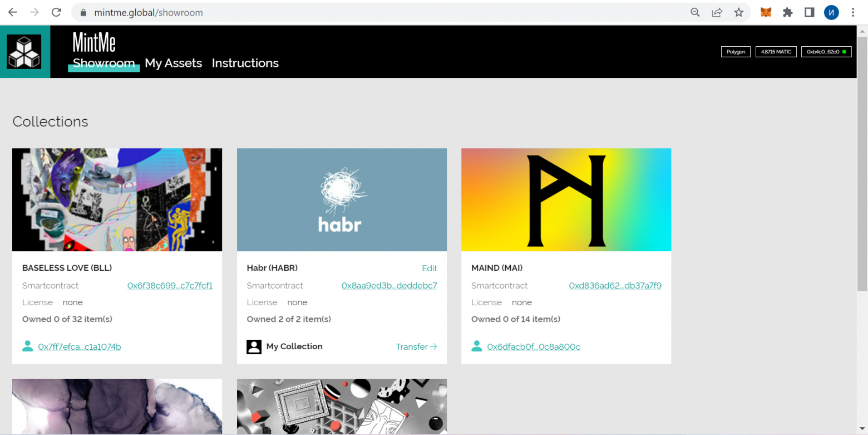Open the Chrome three-dot menu
The height and width of the screenshot is (435, 868).
[853, 12]
